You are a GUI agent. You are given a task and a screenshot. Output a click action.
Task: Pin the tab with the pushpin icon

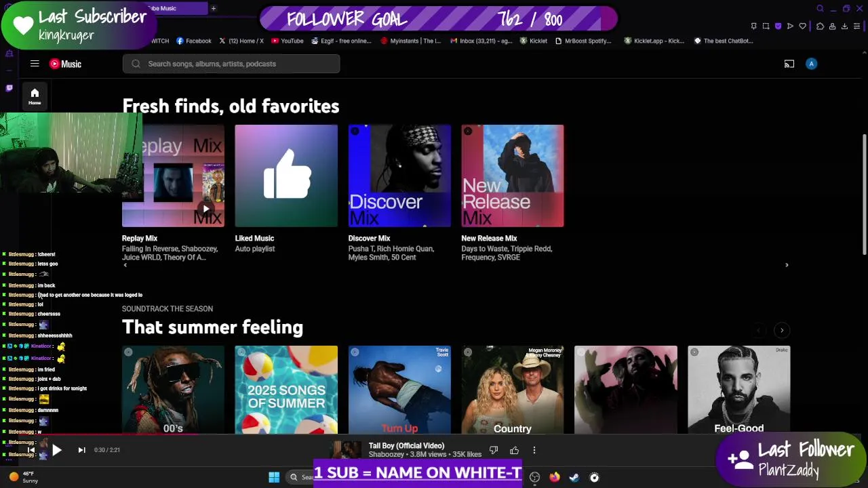tap(753, 26)
